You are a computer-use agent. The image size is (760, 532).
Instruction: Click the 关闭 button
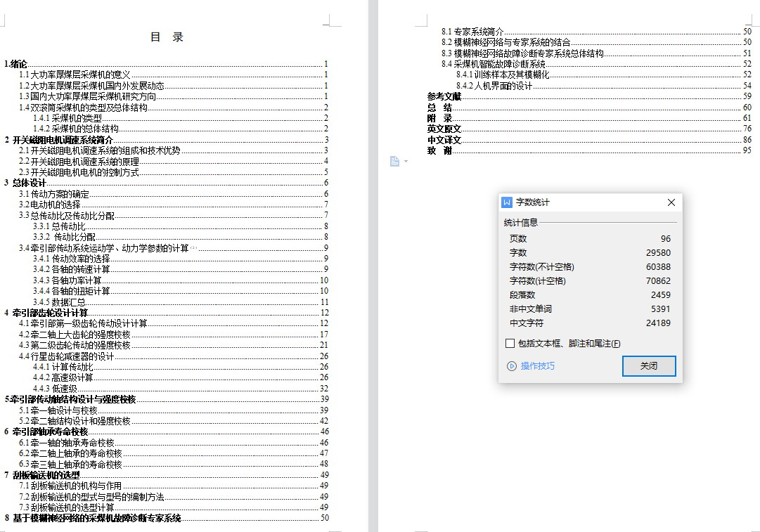[x=649, y=366]
